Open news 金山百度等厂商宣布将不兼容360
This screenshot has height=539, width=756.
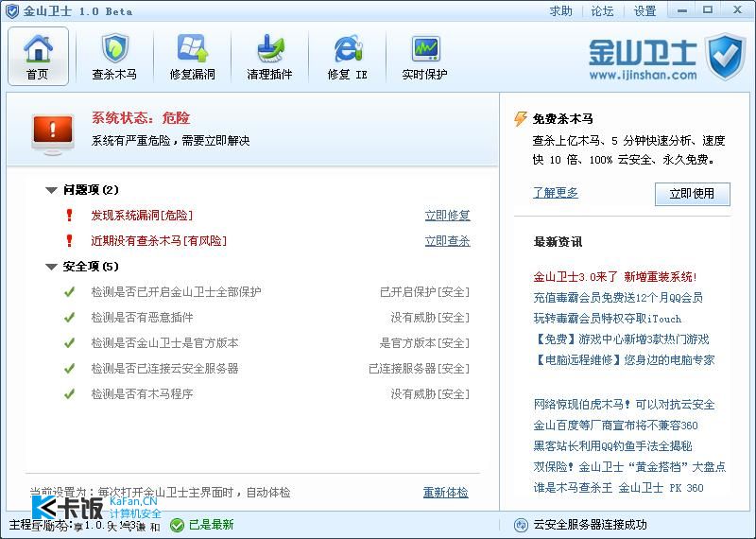click(x=616, y=426)
